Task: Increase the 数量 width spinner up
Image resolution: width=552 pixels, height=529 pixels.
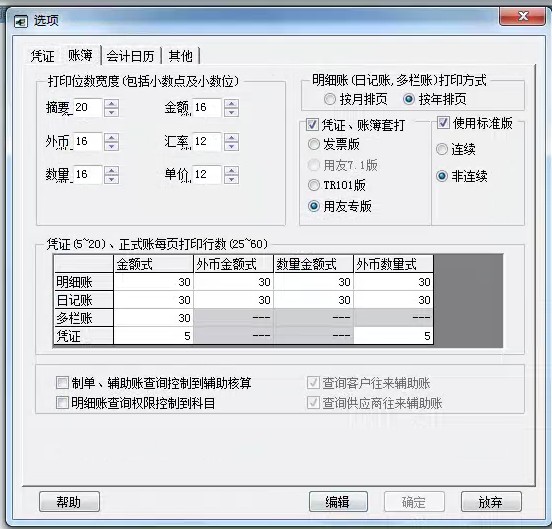Action: pos(112,170)
